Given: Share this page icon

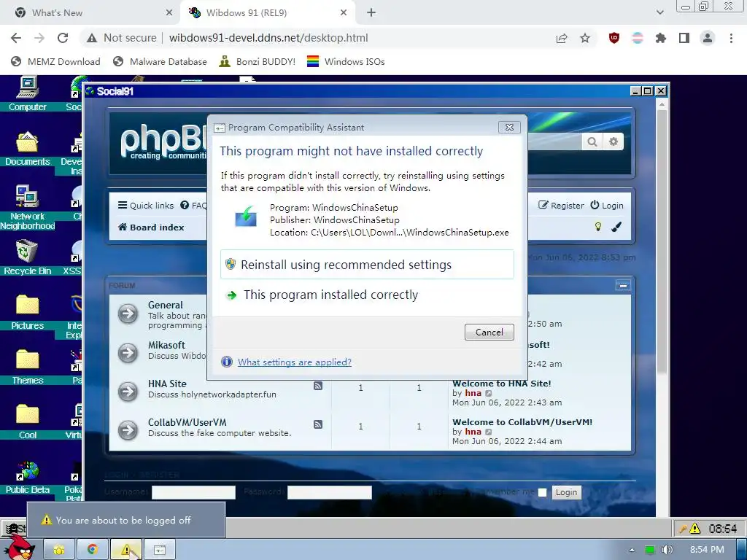Looking at the screenshot, I should click(x=562, y=38).
